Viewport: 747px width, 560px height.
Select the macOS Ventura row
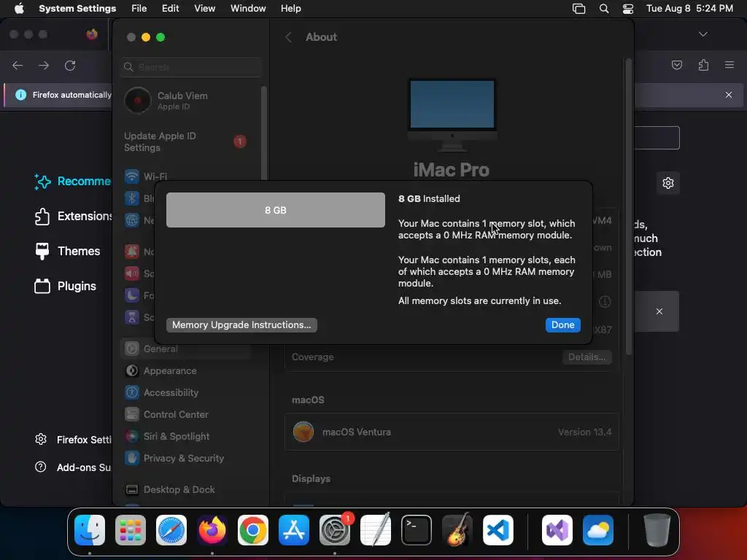click(452, 432)
